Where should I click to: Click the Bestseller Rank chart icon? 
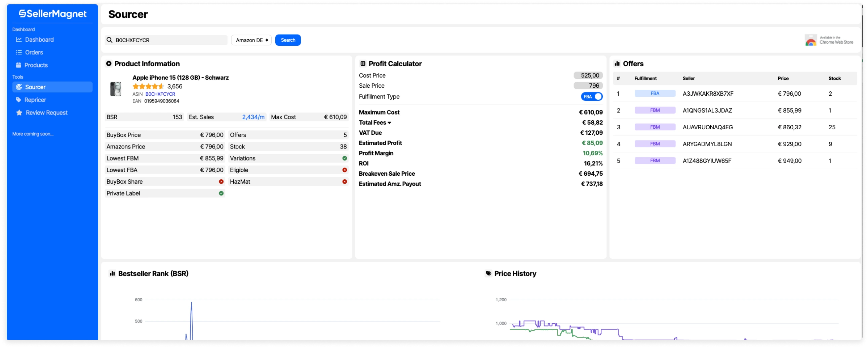[x=113, y=274]
